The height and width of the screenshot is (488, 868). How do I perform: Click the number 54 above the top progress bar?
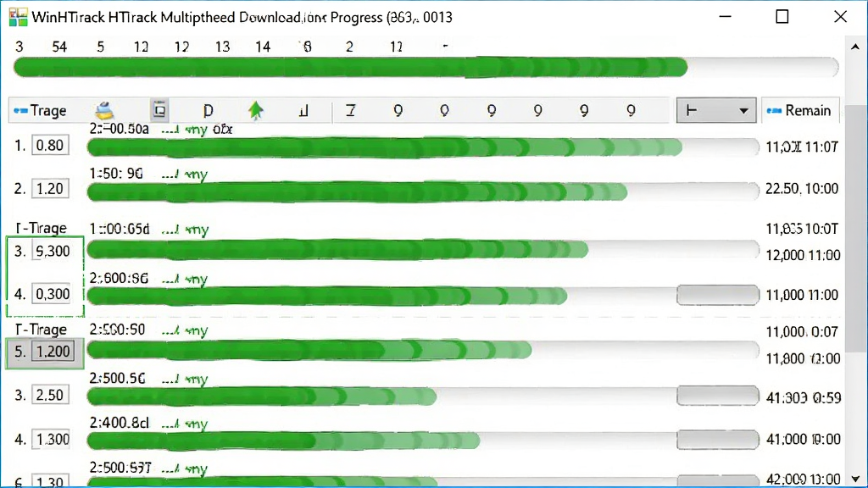point(59,47)
